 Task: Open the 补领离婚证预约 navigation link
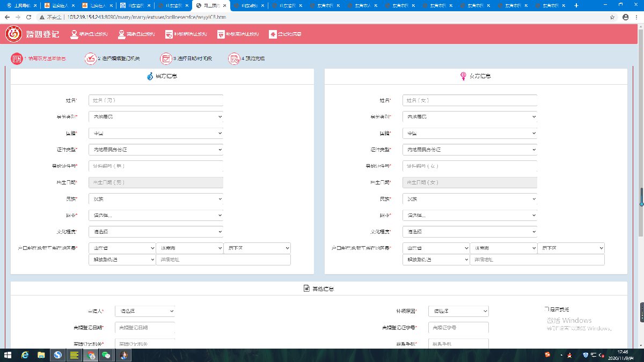click(x=238, y=34)
